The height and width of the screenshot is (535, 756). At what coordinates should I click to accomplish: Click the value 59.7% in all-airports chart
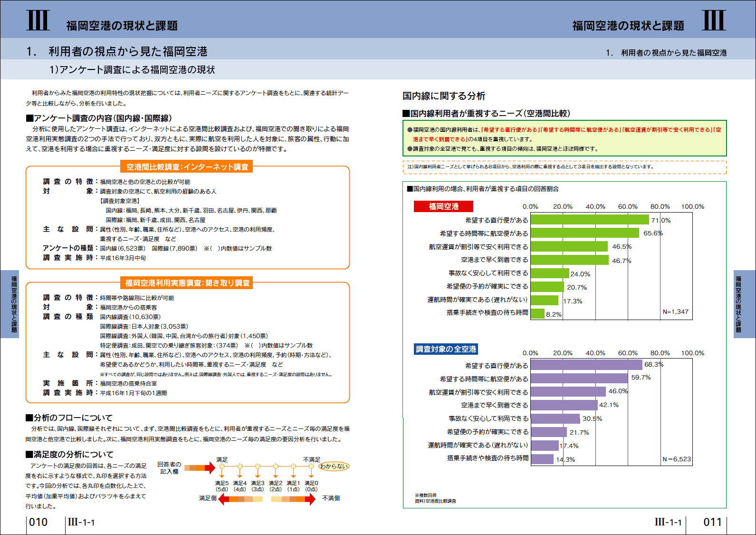point(641,377)
